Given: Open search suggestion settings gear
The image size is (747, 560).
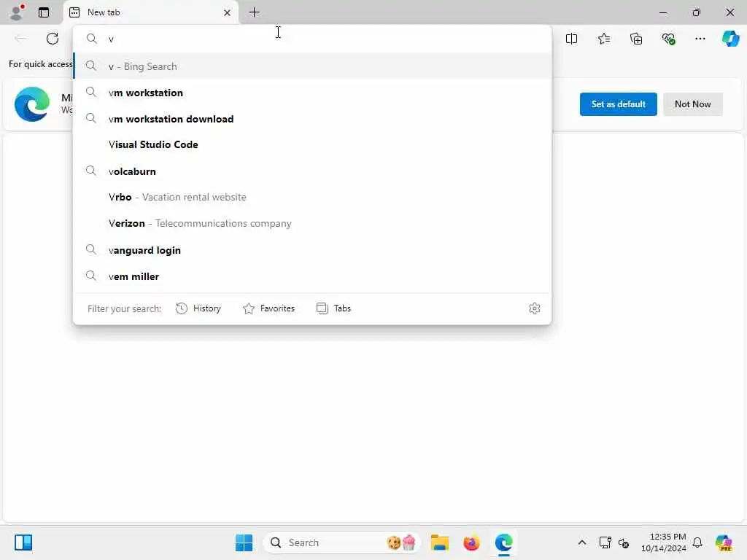Looking at the screenshot, I should (534, 308).
